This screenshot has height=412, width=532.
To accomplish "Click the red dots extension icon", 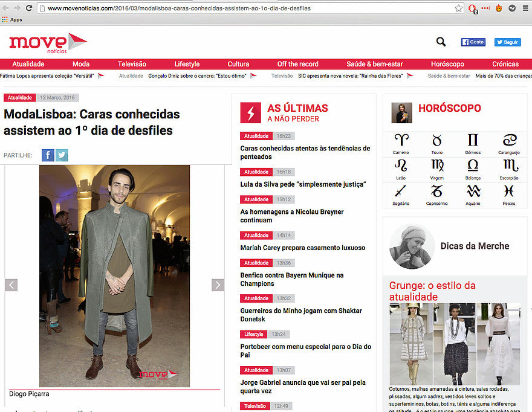I will (x=485, y=8).
